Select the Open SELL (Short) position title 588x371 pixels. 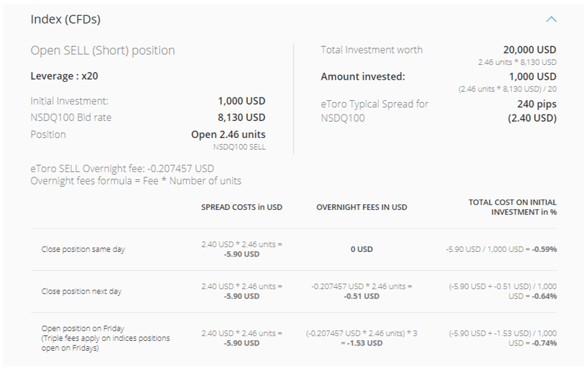(103, 50)
